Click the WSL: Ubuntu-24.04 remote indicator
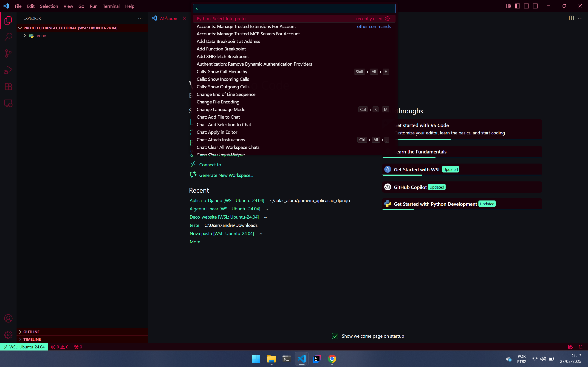Image resolution: width=588 pixels, height=367 pixels. [x=24, y=347]
